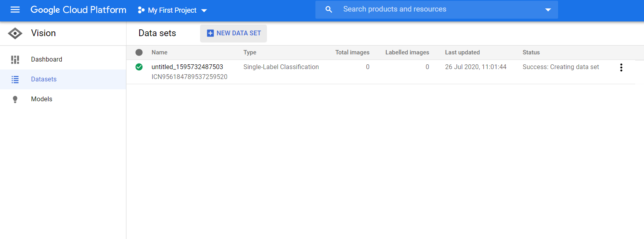Image resolution: width=644 pixels, height=239 pixels.
Task: Click Success: Creating data set status
Action: pos(561,67)
